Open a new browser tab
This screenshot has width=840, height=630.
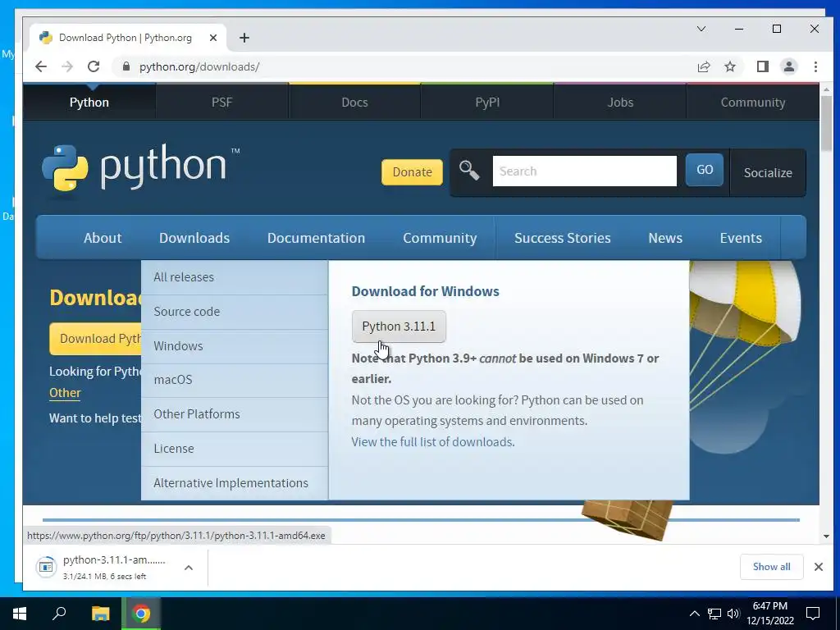[244, 38]
